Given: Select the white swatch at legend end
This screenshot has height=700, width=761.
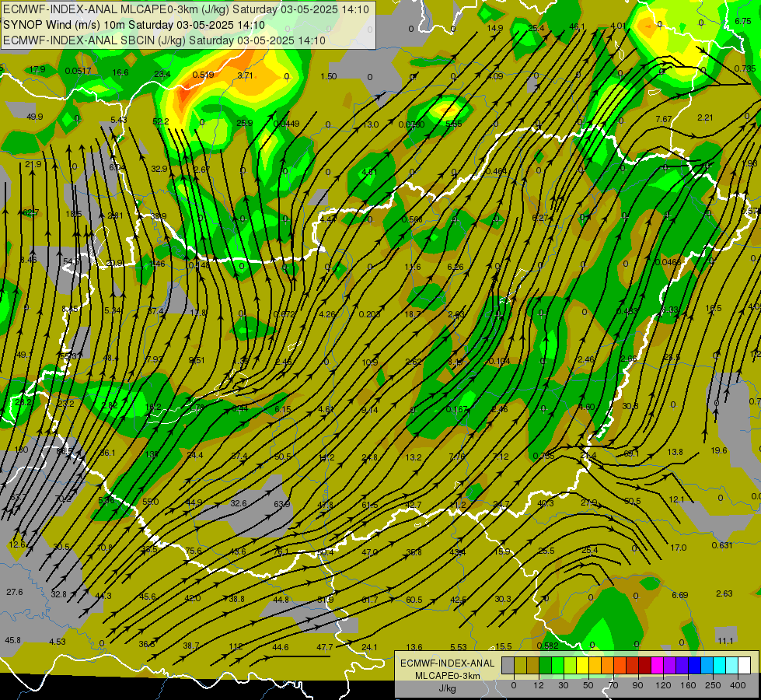Looking at the screenshot, I should (x=744, y=665).
